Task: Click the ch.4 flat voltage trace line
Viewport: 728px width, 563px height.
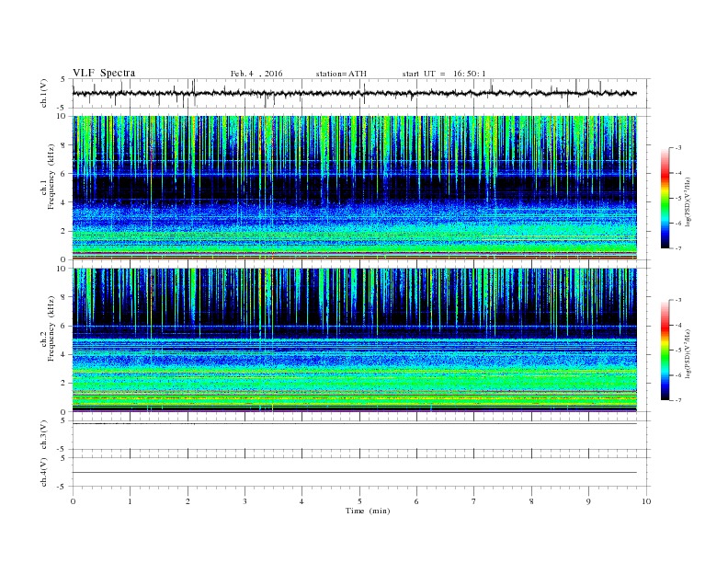Action: (354, 473)
